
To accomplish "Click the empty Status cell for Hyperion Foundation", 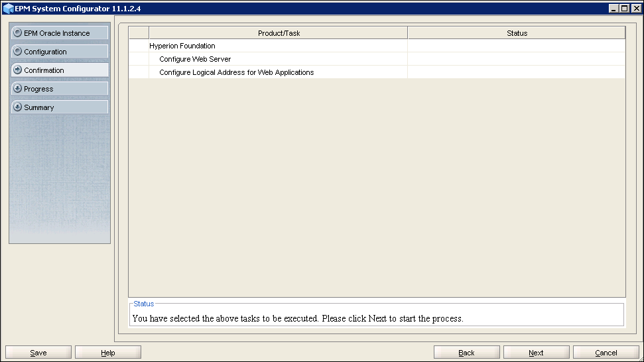I will pos(517,46).
